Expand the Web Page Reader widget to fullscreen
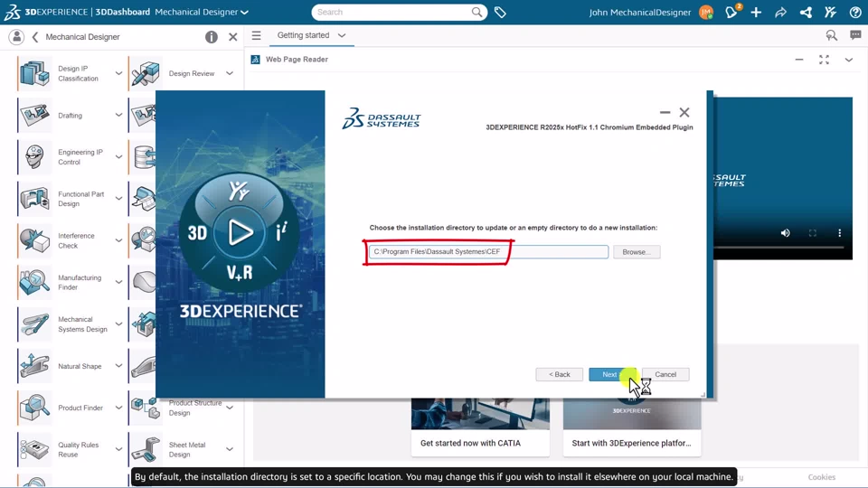Image resolution: width=868 pixels, height=488 pixels. pos(825,60)
